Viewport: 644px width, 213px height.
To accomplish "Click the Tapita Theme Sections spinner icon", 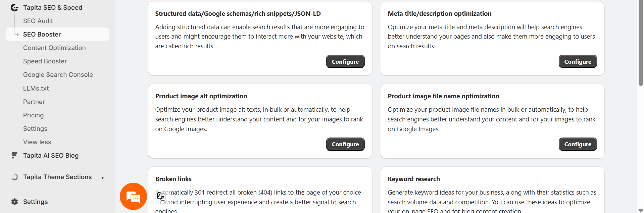I will [14, 177].
